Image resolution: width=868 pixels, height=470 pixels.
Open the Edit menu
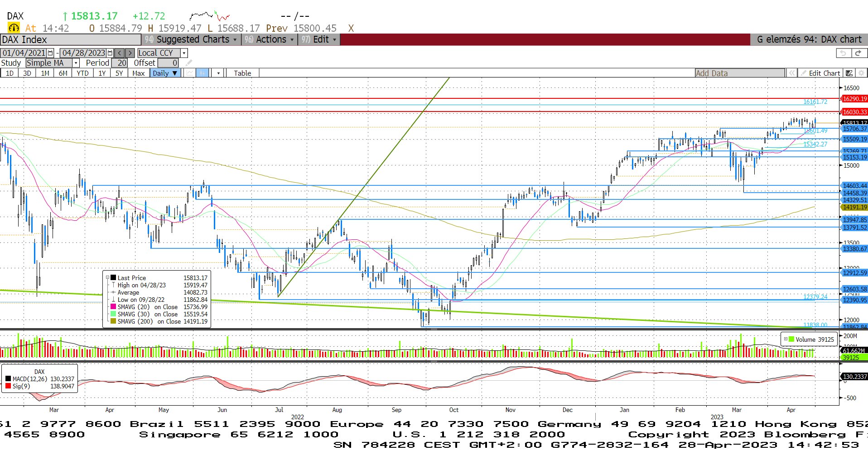pyautogui.click(x=319, y=39)
